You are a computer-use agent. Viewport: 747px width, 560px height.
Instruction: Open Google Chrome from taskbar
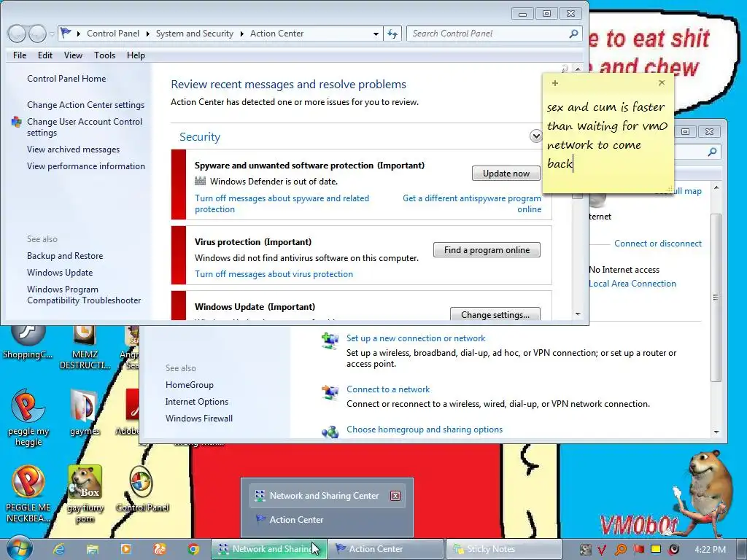click(193, 549)
